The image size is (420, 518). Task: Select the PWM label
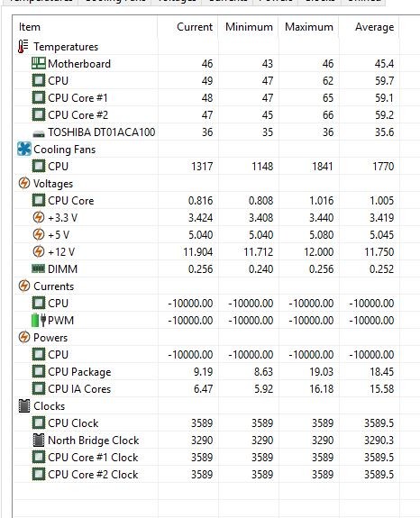(x=60, y=321)
